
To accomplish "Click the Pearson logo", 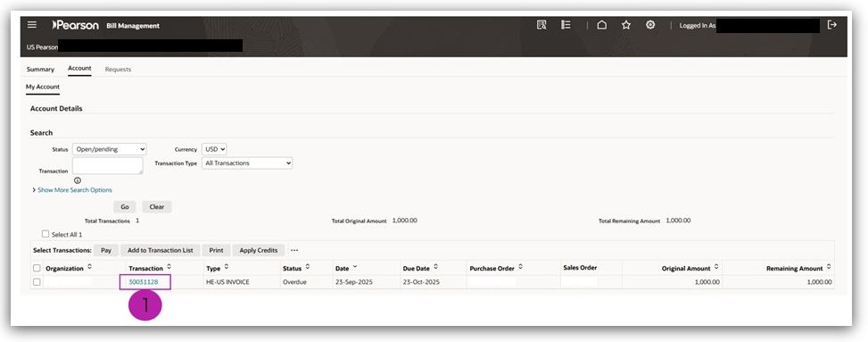I will click(75, 25).
